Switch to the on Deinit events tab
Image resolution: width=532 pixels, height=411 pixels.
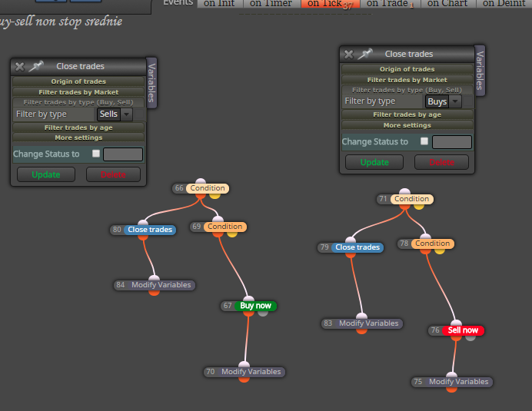pos(504,3)
